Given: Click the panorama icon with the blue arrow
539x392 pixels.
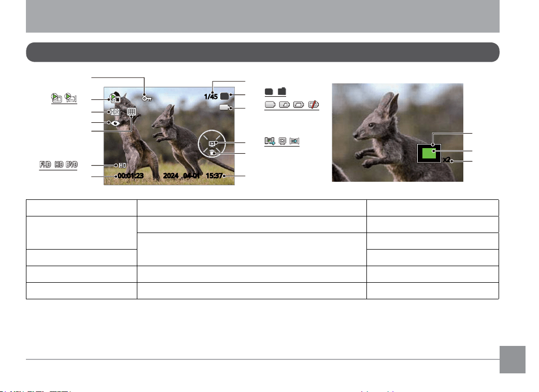Looking at the screenshot, I should pos(294,141).
